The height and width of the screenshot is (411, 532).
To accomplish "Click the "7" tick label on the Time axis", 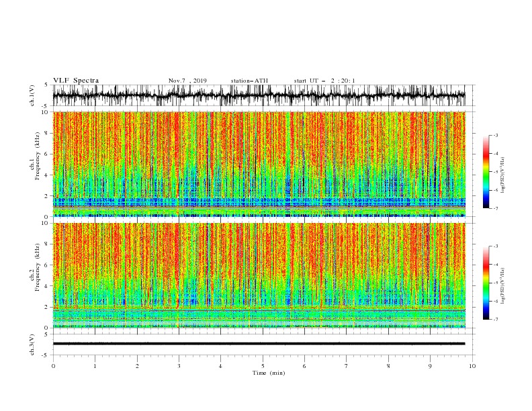I will [347, 366].
